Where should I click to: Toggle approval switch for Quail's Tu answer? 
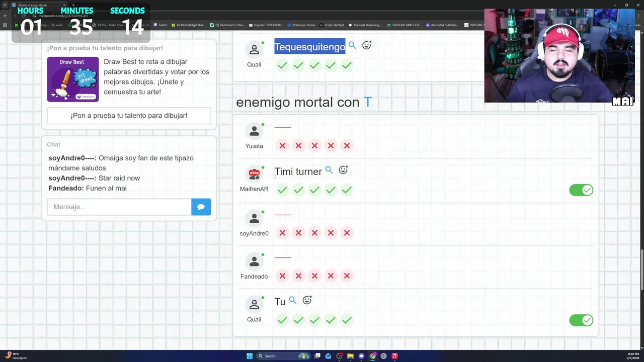581,320
